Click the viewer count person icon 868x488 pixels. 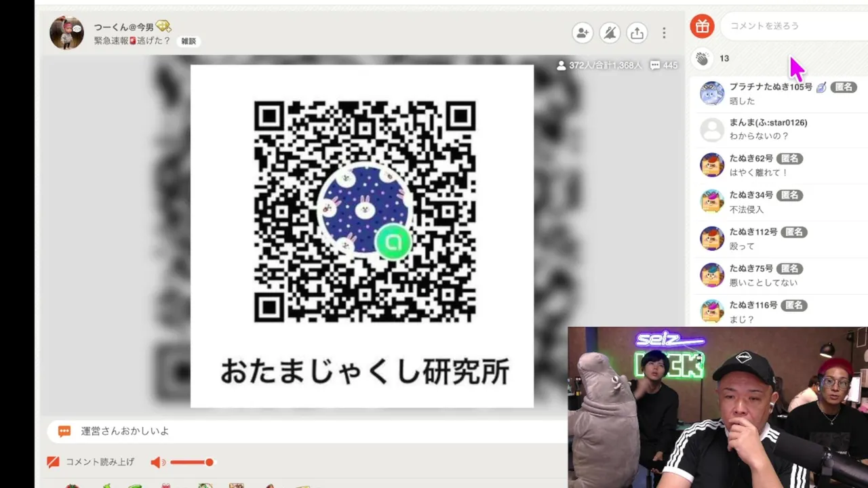(561, 66)
